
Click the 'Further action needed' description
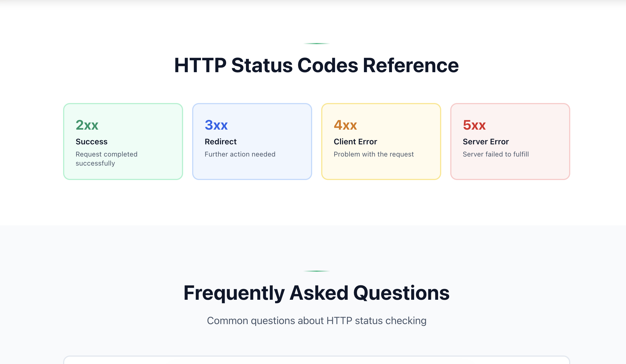(240, 154)
